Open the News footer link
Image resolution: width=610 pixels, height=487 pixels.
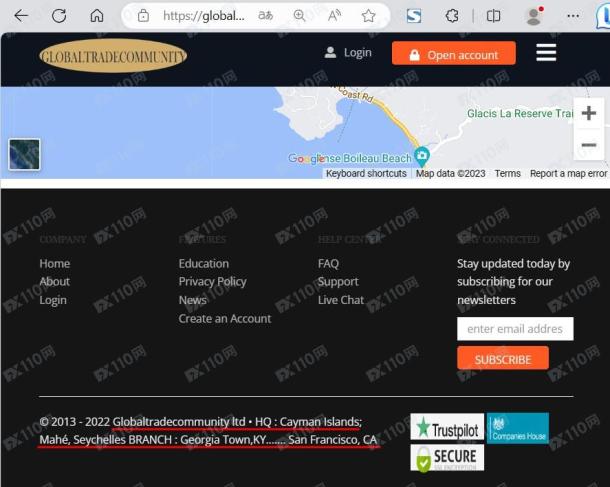(x=193, y=300)
